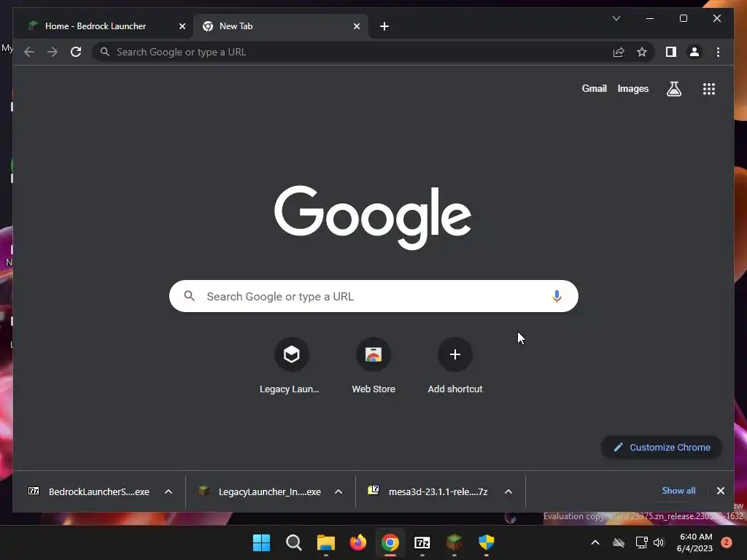Open the Chrome profile avatar menu
The height and width of the screenshot is (560, 747).
(x=694, y=52)
